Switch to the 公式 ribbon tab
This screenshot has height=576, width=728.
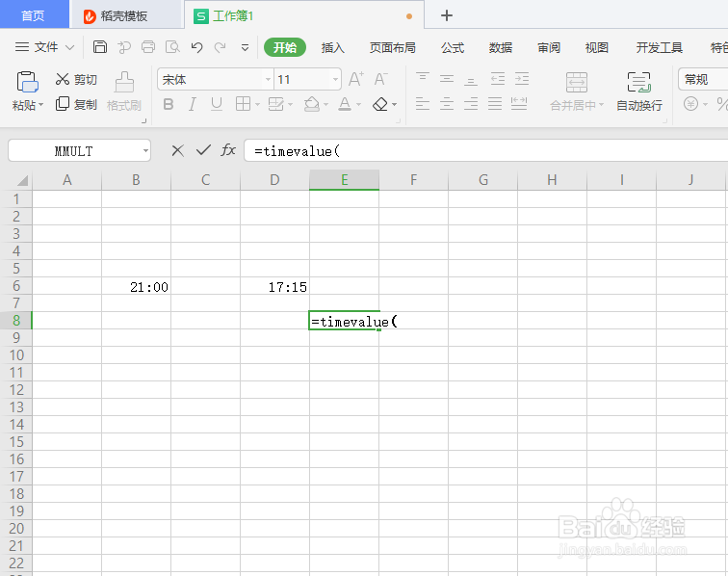[x=453, y=47]
